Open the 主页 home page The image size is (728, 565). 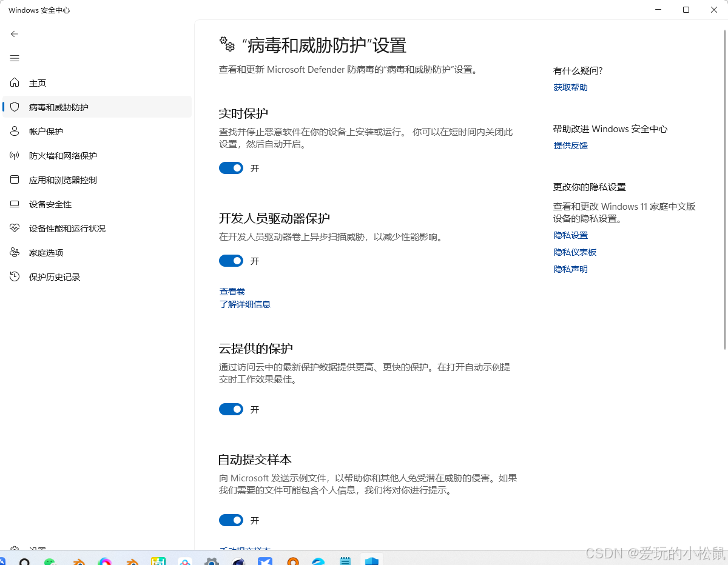point(97,83)
